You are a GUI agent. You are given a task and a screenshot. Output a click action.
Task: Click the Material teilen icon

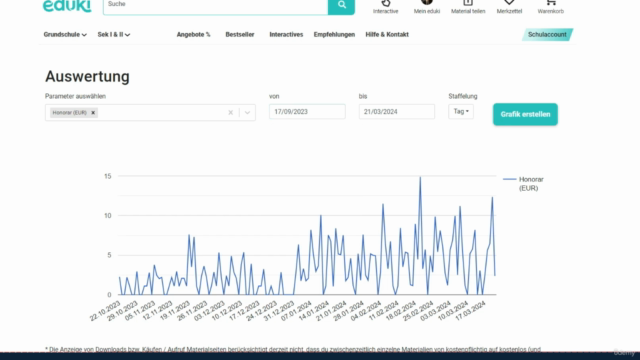tap(468, 3)
